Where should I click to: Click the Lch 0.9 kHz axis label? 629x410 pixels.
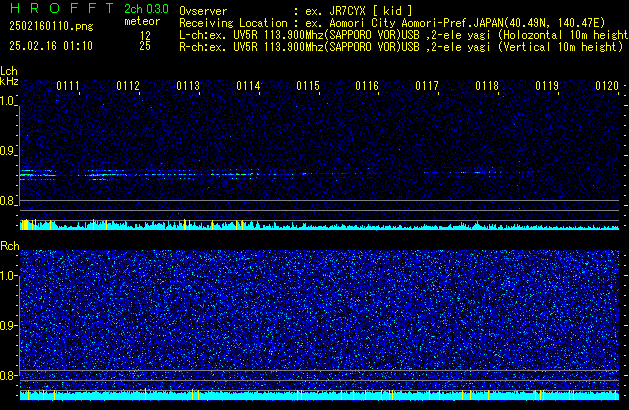[7, 151]
